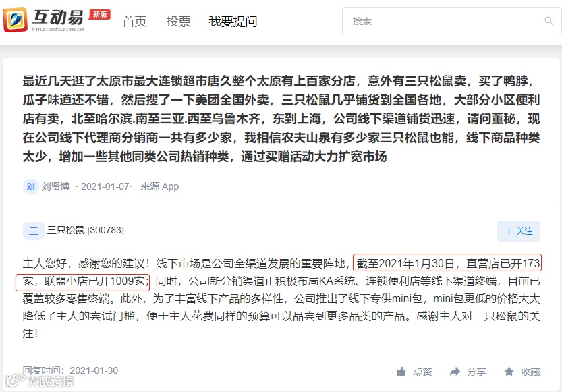
Task: Click the red 新版 badge
Action: [x=100, y=14]
